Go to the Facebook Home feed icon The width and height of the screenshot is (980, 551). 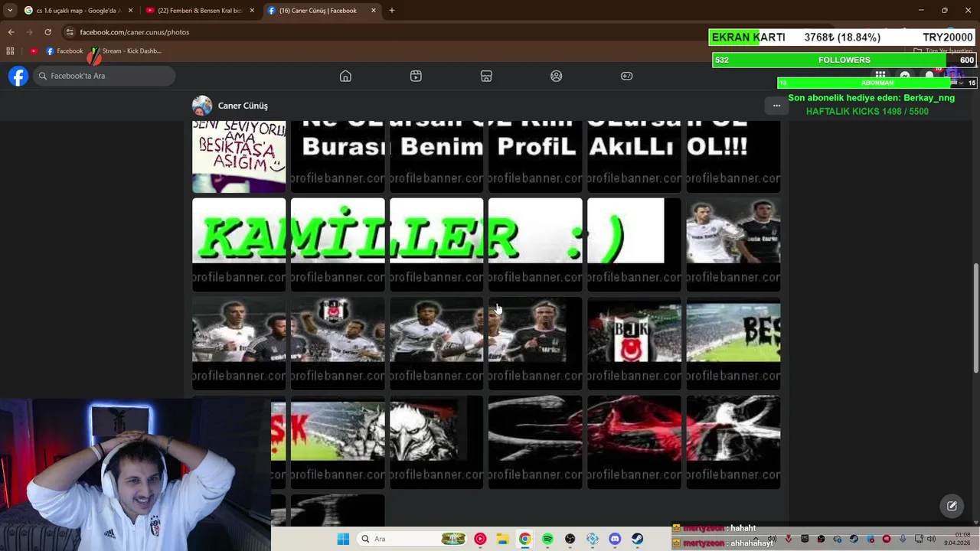[345, 76]
